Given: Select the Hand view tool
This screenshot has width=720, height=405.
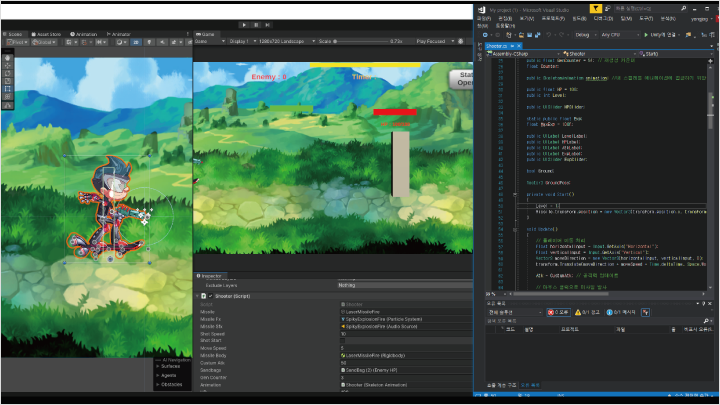Looking at the screenshot, I should click(7, 58).
